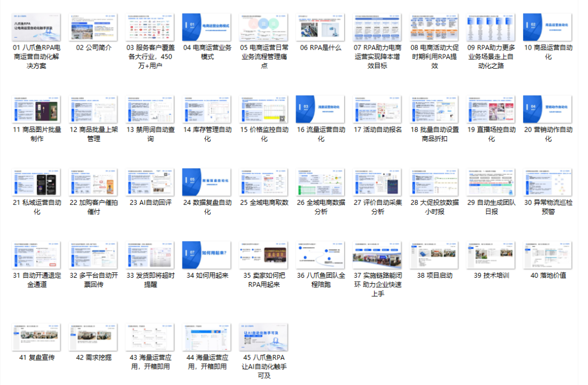Select the 10 商品运营自动化 section slide
The height and width of the screenshot is (385, 588).
(548, 27)
